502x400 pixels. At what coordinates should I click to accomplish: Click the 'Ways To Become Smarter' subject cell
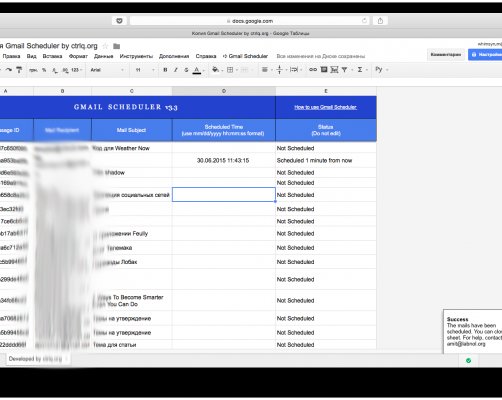[132, 300]
